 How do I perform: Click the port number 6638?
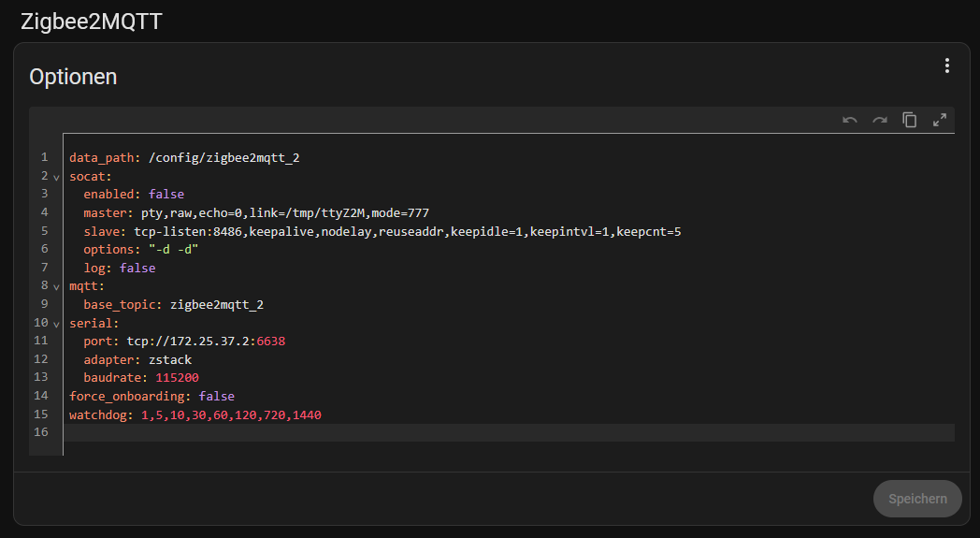pos(270,342)
